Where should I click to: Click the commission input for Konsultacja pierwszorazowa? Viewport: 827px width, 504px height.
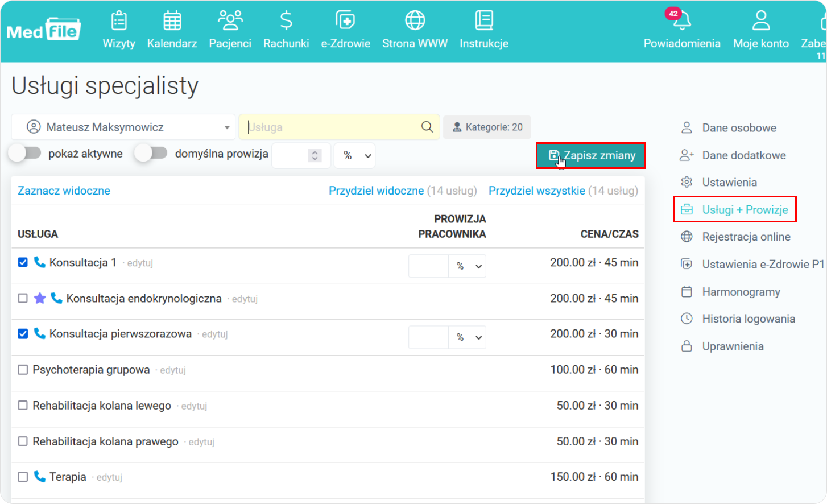coord(429,337)
